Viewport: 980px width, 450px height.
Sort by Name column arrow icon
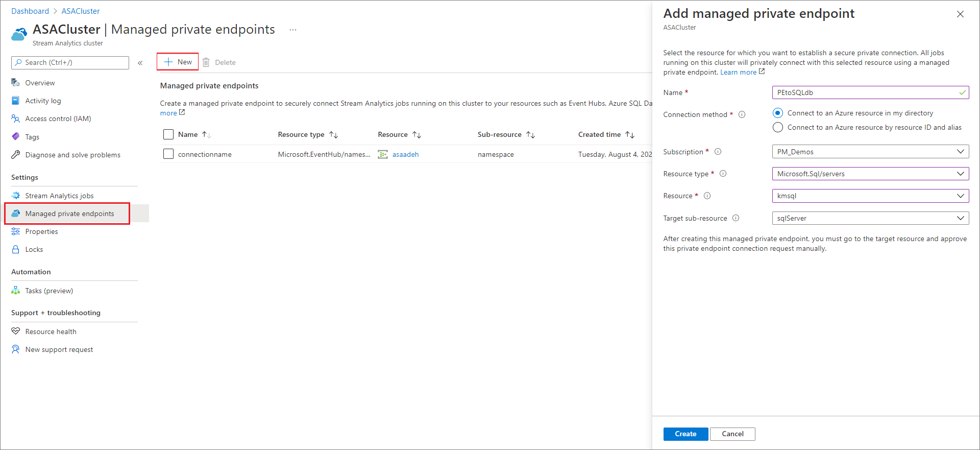(206, 135)
